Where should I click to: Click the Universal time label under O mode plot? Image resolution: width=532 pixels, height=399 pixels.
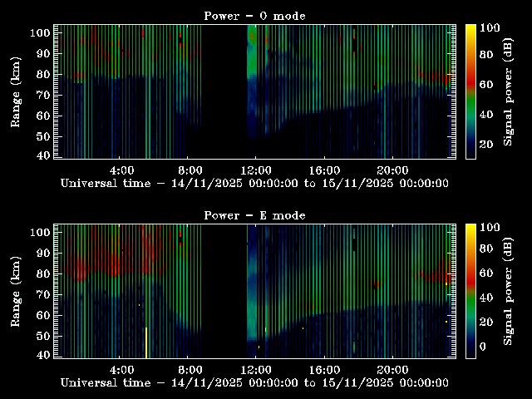coord(254,183)
